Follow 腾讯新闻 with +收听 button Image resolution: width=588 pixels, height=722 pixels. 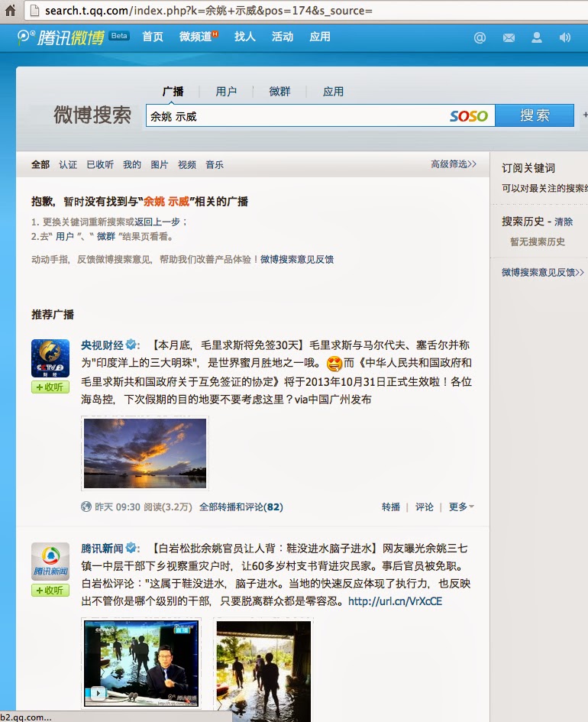click(x=50, y=591)
